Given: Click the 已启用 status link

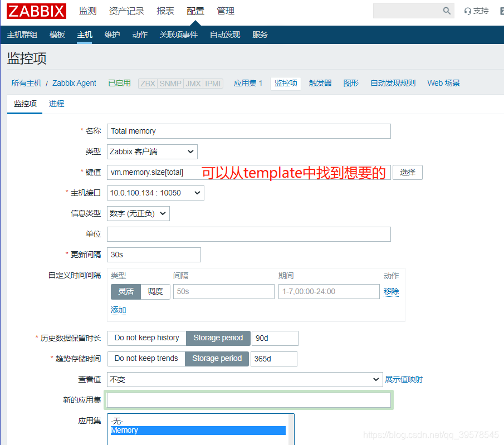Looking at the screenshot, I should click(120, 84).
